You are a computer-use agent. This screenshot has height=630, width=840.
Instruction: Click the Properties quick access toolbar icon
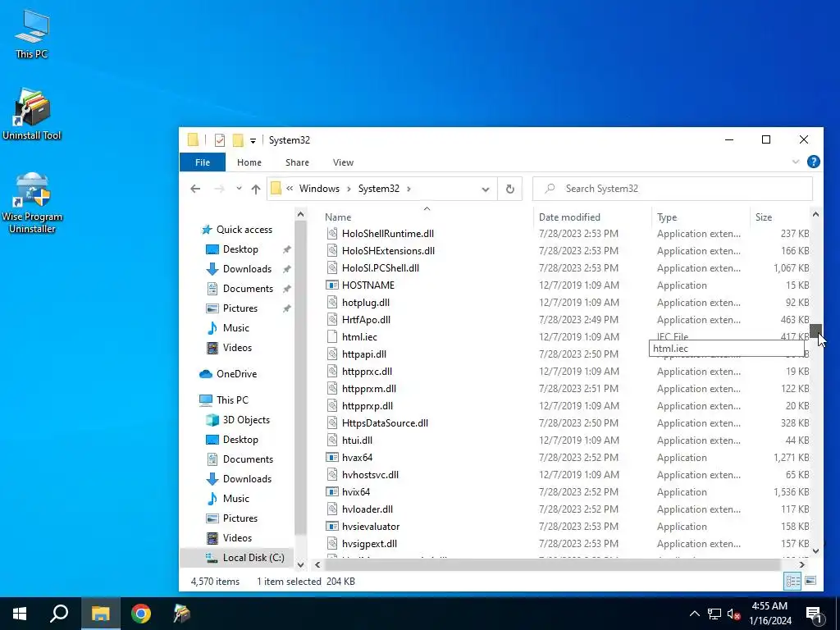[220, 140]
